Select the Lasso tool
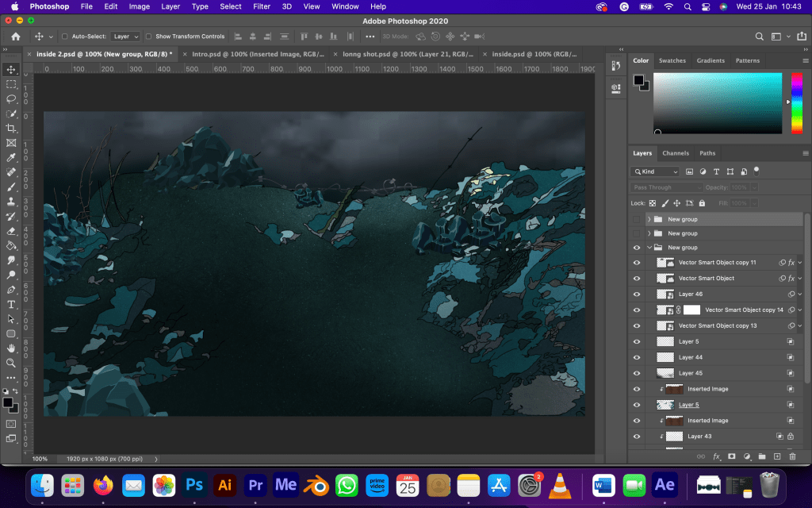Image resolution: width=812 pixels, height=508 pixels. [11, 99]
